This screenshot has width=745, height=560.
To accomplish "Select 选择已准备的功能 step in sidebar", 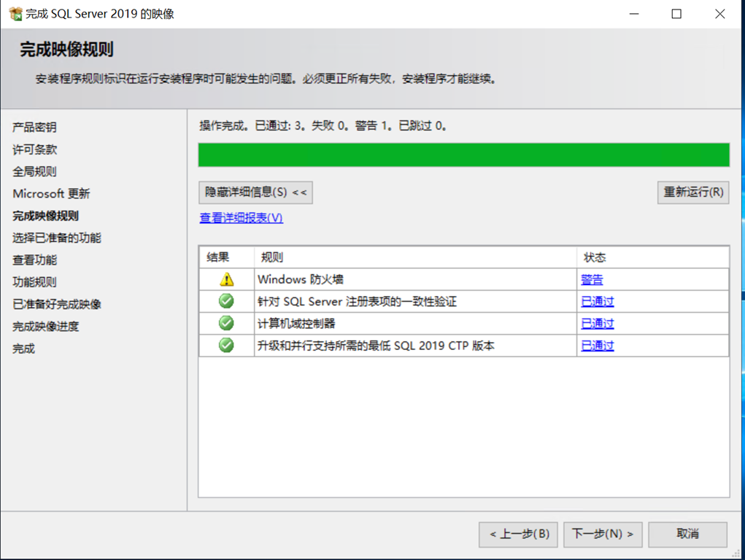I will tap(56, 238).
